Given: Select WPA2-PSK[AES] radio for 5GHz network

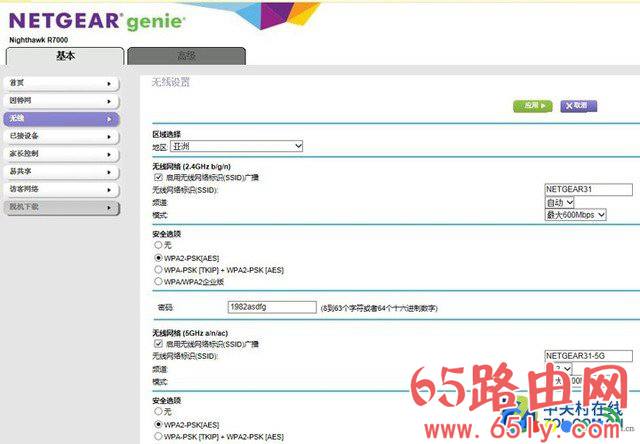Looking at the screenshot, I should [158, 424].
